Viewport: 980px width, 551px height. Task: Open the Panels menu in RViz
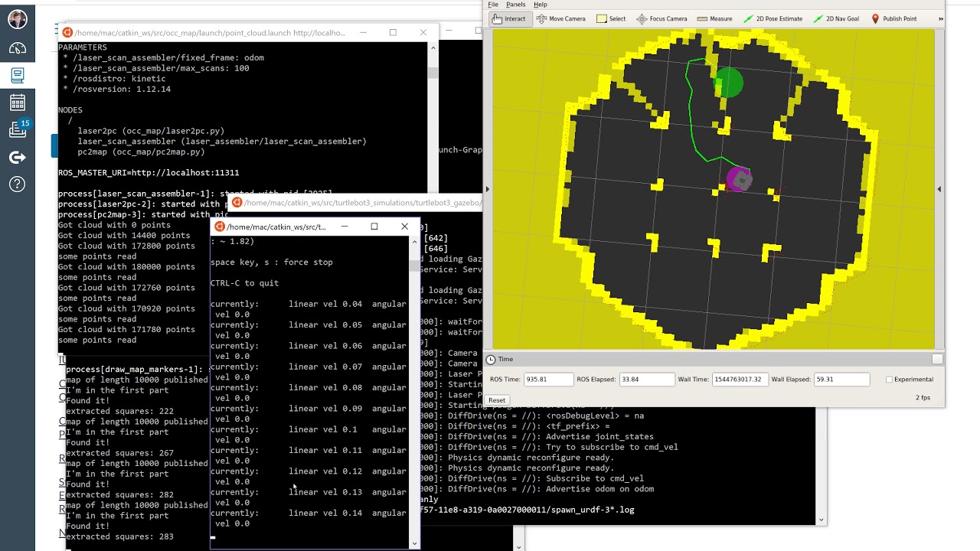(x=516, y=5)
